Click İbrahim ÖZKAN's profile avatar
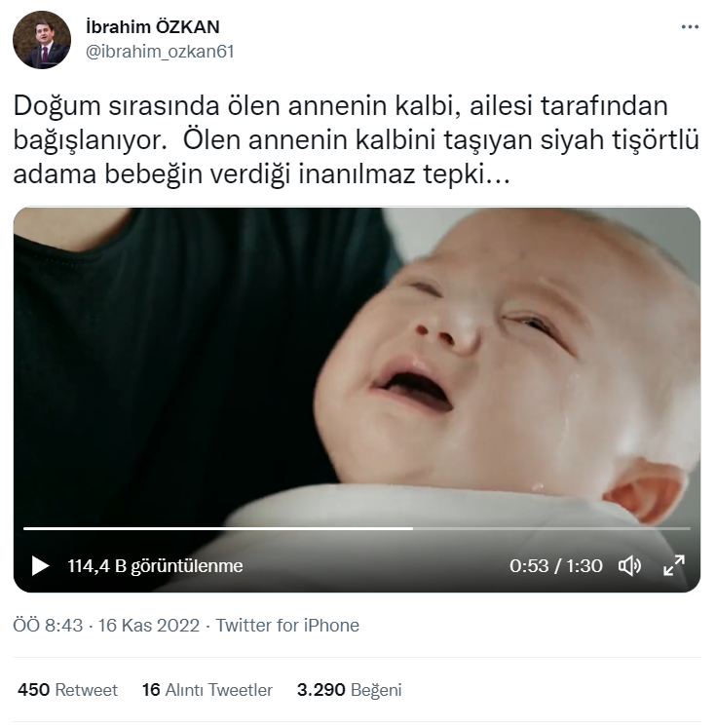This screenshot has height=728, width=716. [x=42, y=40]
